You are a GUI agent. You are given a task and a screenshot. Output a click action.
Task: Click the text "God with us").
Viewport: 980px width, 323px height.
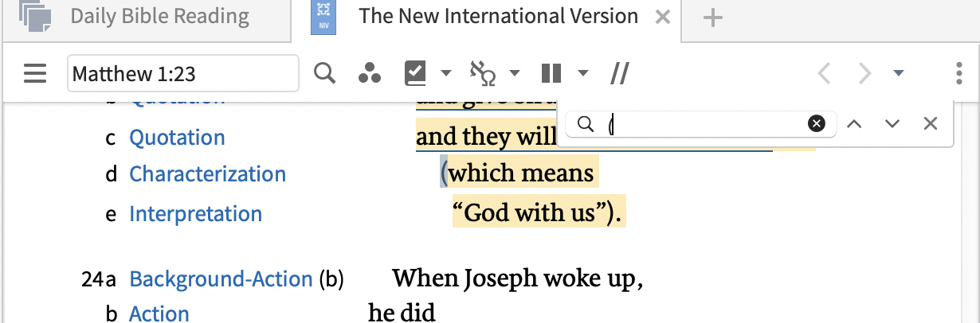tap(538, 213)
